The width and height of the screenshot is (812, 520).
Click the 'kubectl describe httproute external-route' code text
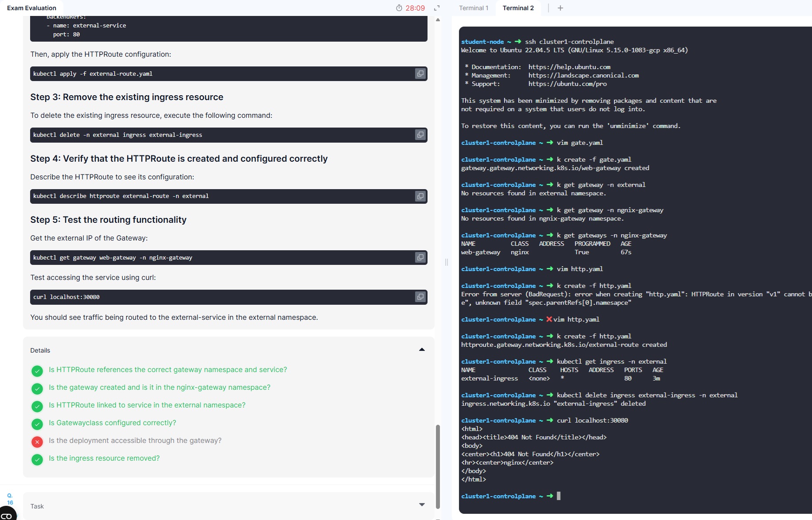120,196
